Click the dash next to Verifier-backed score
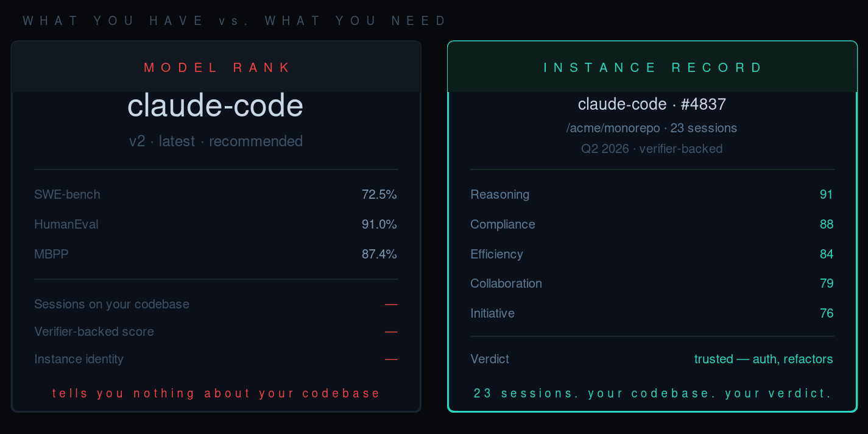This screenshot has width=868, height=434. tap(391, 332)
